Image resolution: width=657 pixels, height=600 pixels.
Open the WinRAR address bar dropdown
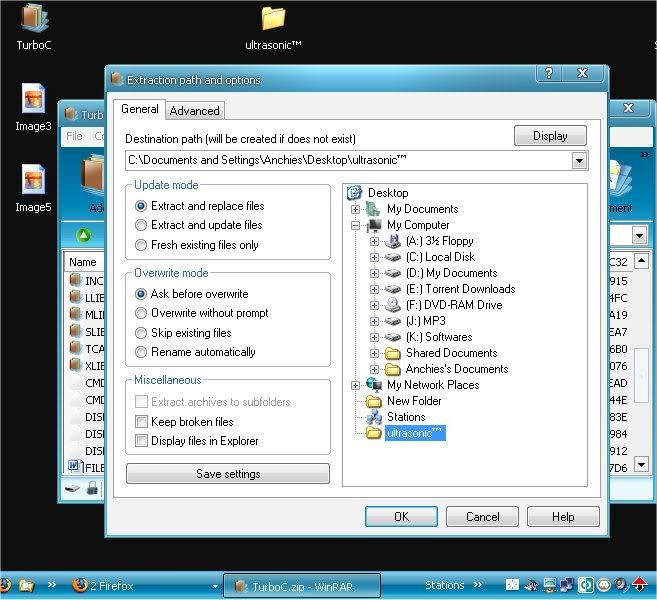(x=639, y=235)
